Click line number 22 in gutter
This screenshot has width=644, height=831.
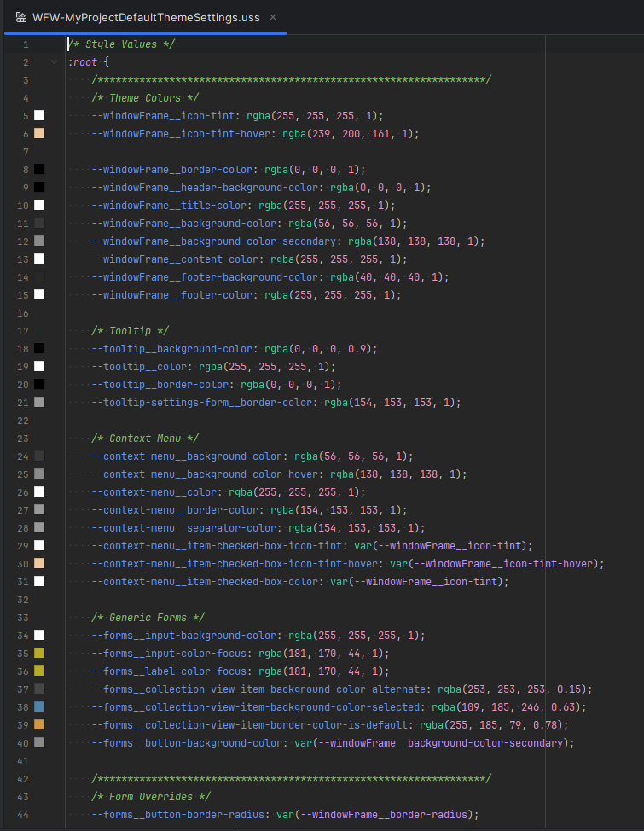tap(23, 421)
